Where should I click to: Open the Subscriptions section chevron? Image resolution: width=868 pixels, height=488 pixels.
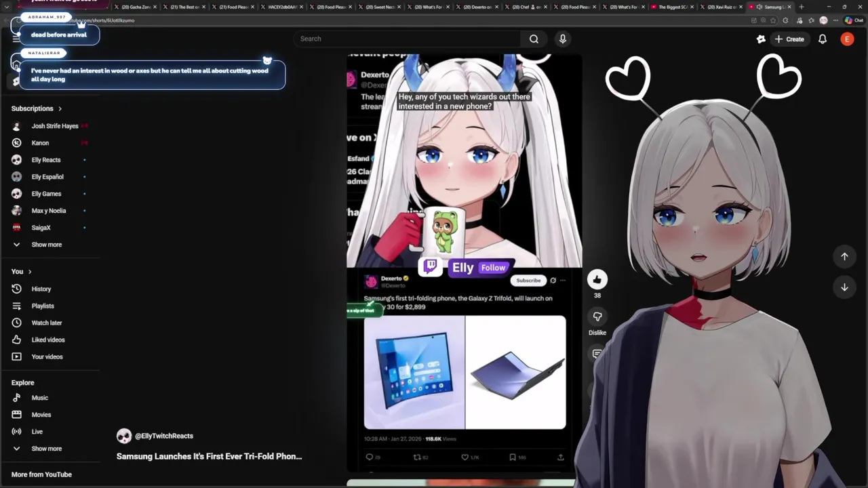point(60,108)
